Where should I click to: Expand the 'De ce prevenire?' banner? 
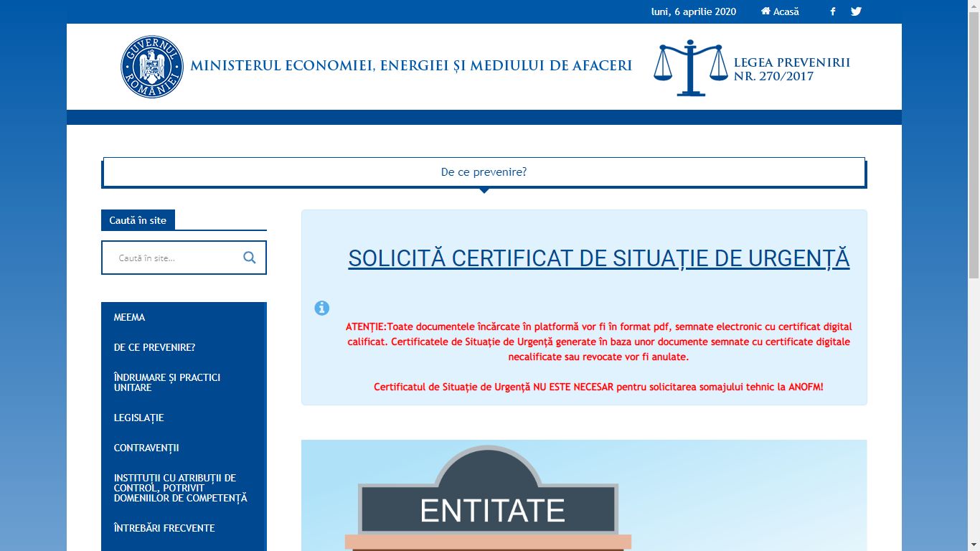coord(484,172)
